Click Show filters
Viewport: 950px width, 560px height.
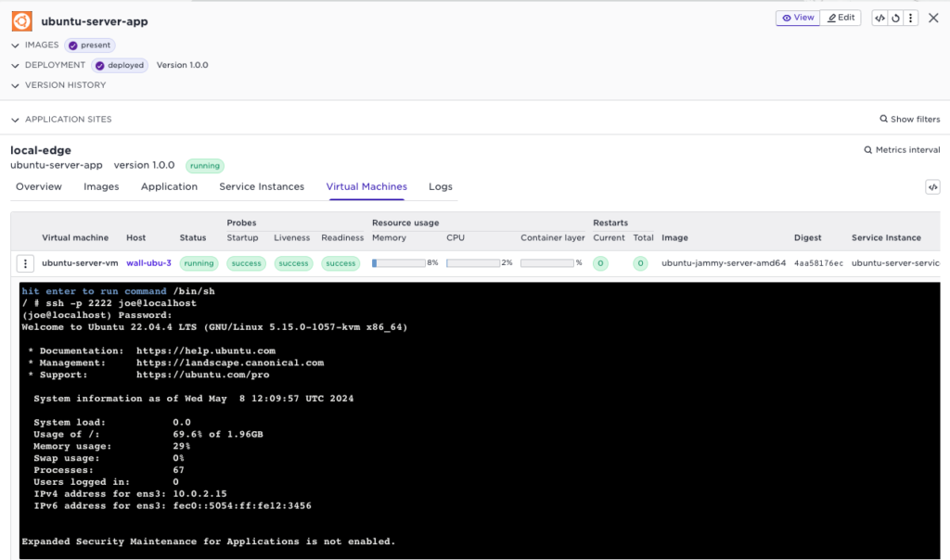(909, 120)
